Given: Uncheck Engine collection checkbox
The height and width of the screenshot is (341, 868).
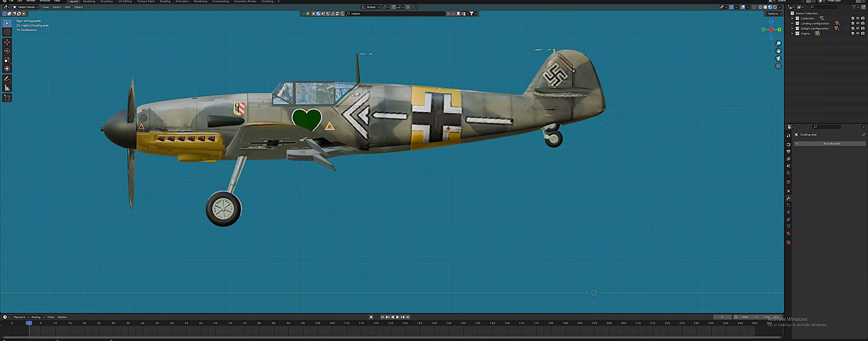Looking at the screenshot, I should click(x=853, y=33).
